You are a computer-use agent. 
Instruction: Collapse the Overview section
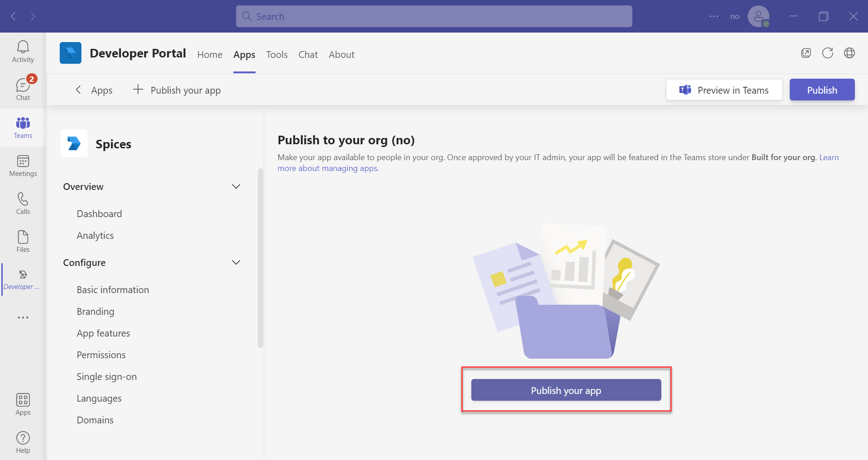coord(236,186)
